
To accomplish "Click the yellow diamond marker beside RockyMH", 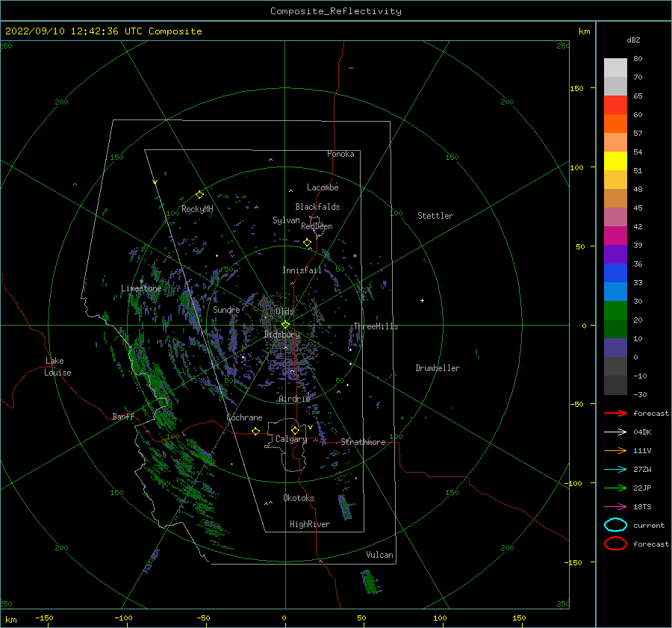I will [x=199, y=195].
